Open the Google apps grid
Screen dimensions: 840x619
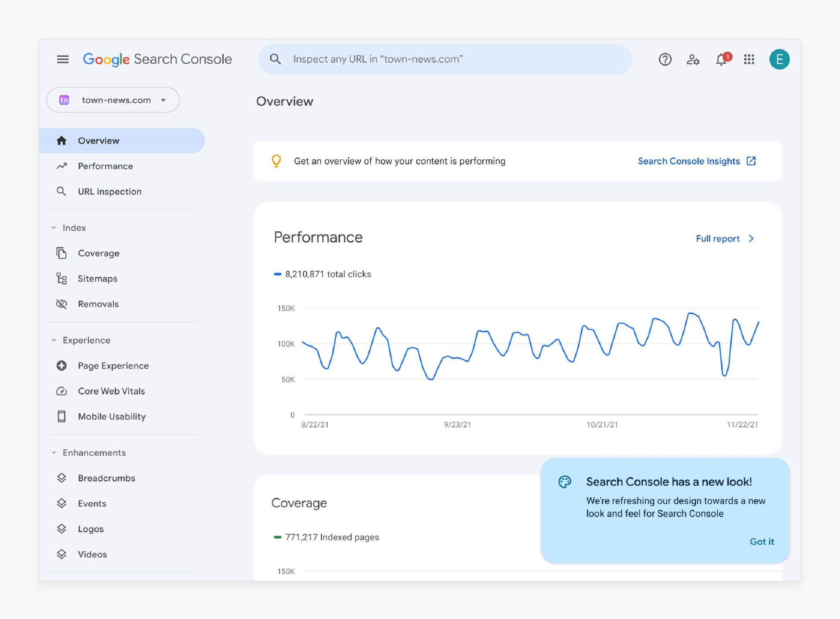pyautogui.click(x=749, y=59)
